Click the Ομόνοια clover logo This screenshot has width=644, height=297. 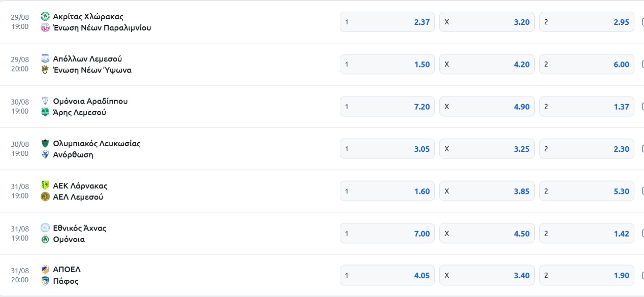click(x=45, y=239)
